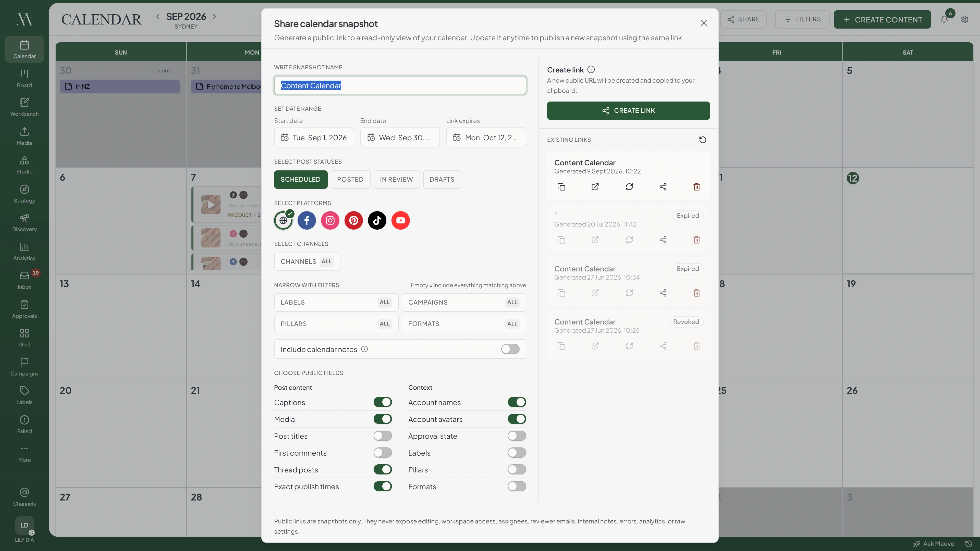
Task: Disable the Account names toggle
Action: (x=517, y=402)
